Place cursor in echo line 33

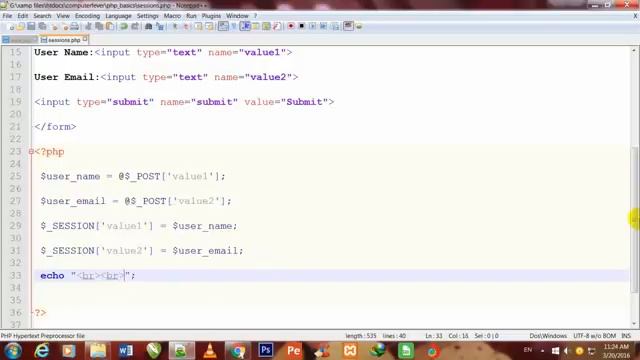tap(332, 276)
